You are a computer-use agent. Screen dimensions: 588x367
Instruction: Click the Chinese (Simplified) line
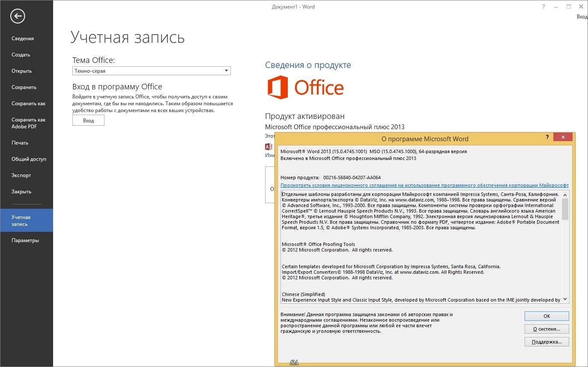pyautogui.click(x=303, y=294)
